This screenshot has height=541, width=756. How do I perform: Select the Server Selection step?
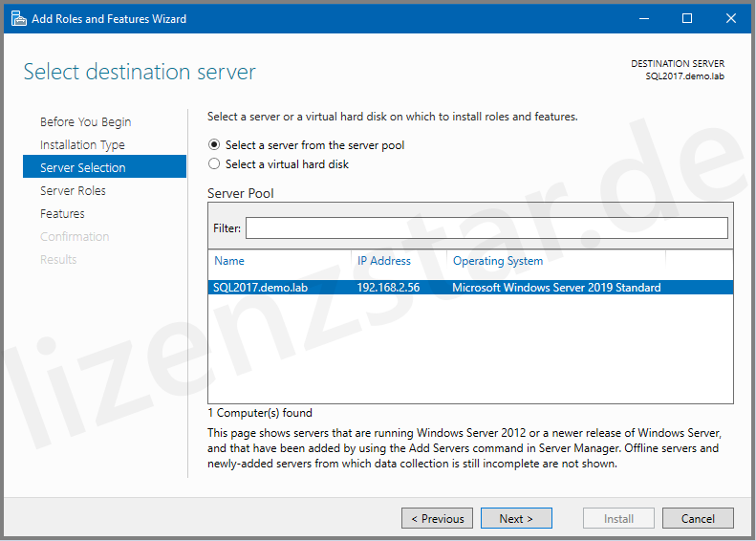[83, 168]
